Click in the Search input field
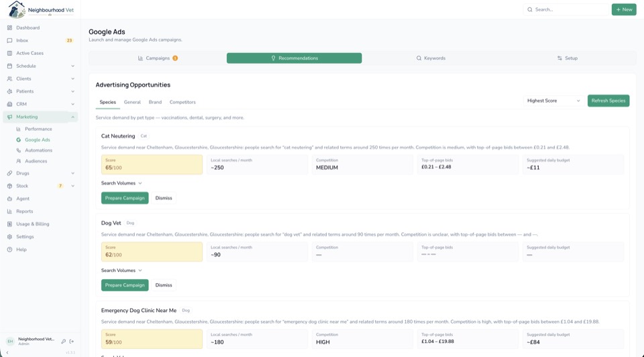 (566, 9)
